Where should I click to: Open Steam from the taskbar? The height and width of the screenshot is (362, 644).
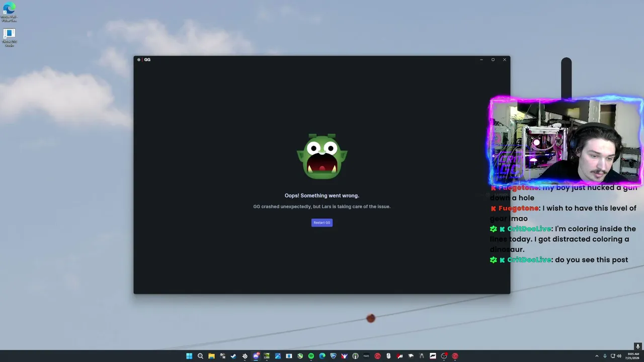[233, 356]
